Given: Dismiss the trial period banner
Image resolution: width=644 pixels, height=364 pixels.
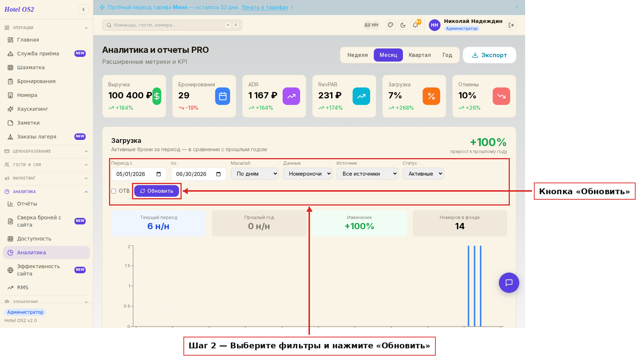Looking at the screenshot, I should coord(517,7).
